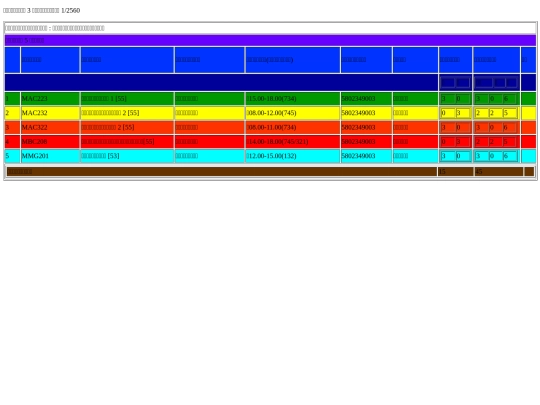Select the long course name ending "[55]" in MBC208 row
This screenshot has height=405, width=540.
pos(118,142)
